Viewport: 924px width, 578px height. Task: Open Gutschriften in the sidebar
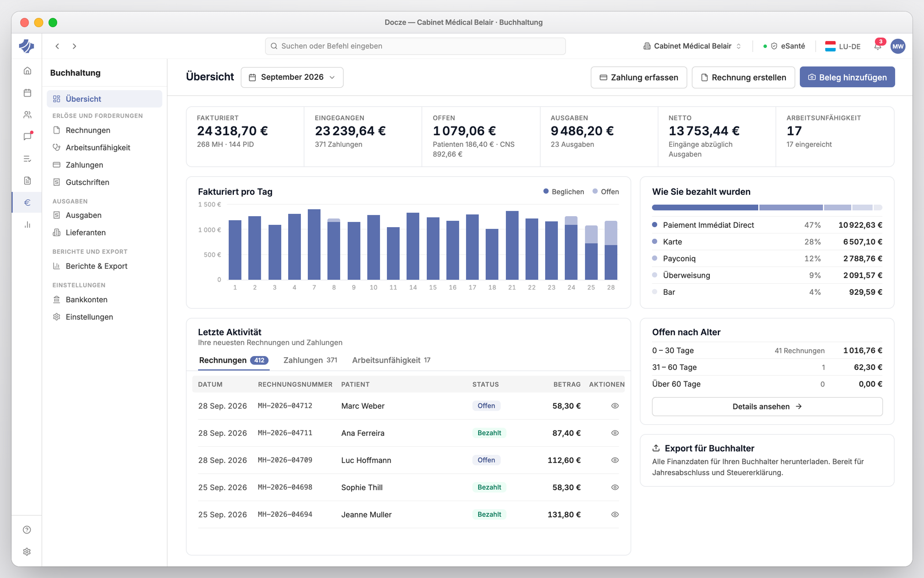(x=105, y=183)
